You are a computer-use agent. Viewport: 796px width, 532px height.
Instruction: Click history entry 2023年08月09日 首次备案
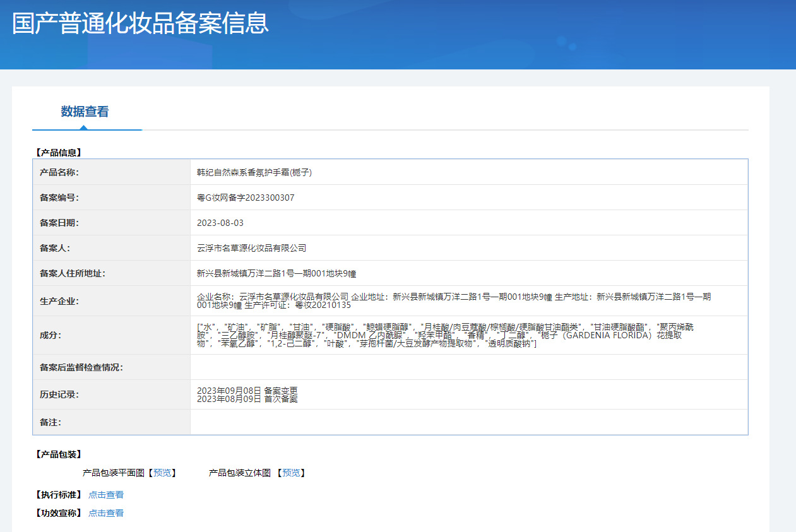[x=247, y=399]
